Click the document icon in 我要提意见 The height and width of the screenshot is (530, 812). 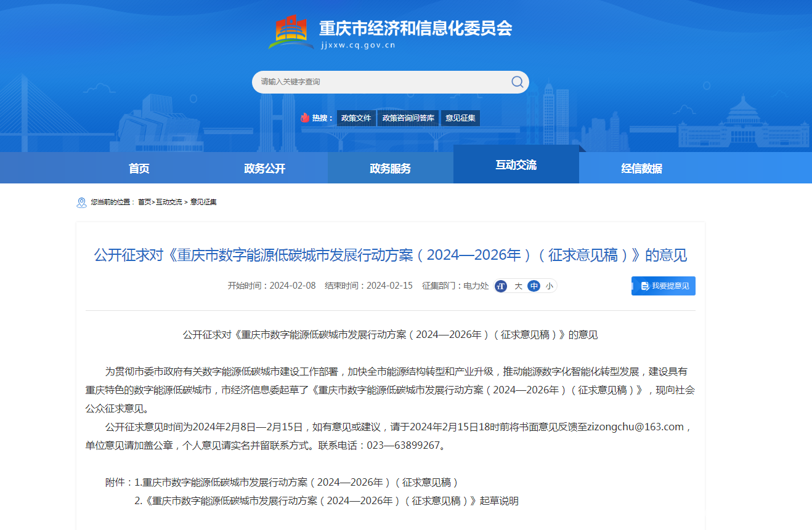point(644,286)
